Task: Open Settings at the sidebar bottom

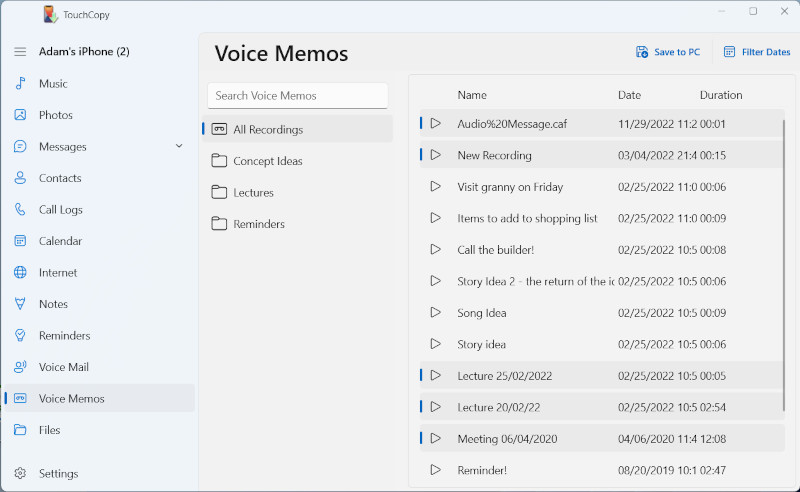Action: point(58,473)
